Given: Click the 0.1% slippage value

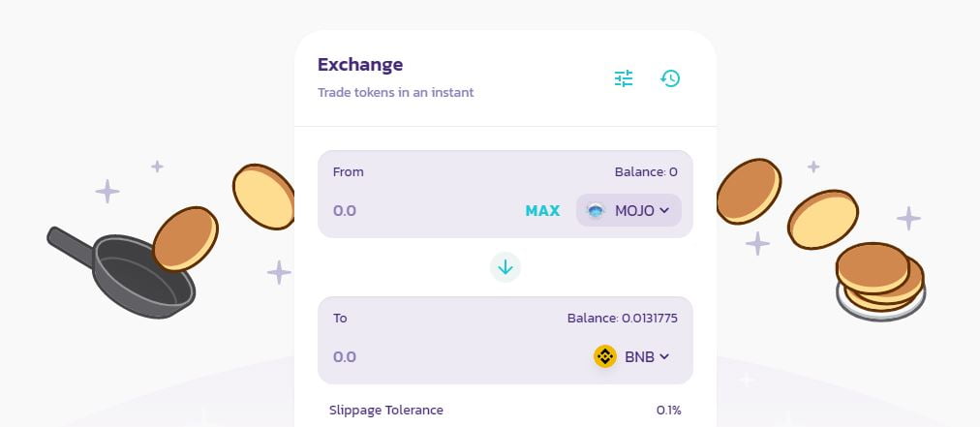Looking at the screenshot, I should coord(668,410).
